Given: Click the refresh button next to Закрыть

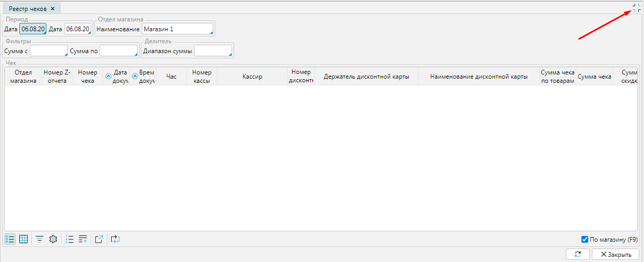Looking at the screenshot, I should (x=578, y=254).
